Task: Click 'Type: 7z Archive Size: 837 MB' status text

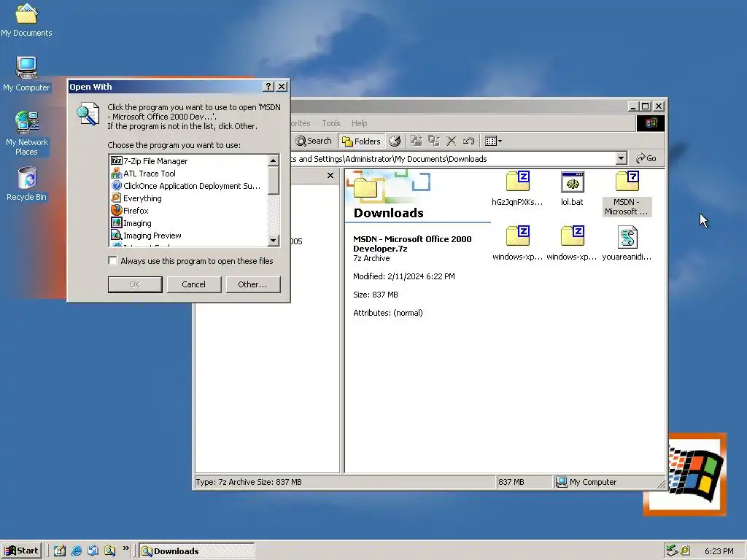Action: coord(249,482)
